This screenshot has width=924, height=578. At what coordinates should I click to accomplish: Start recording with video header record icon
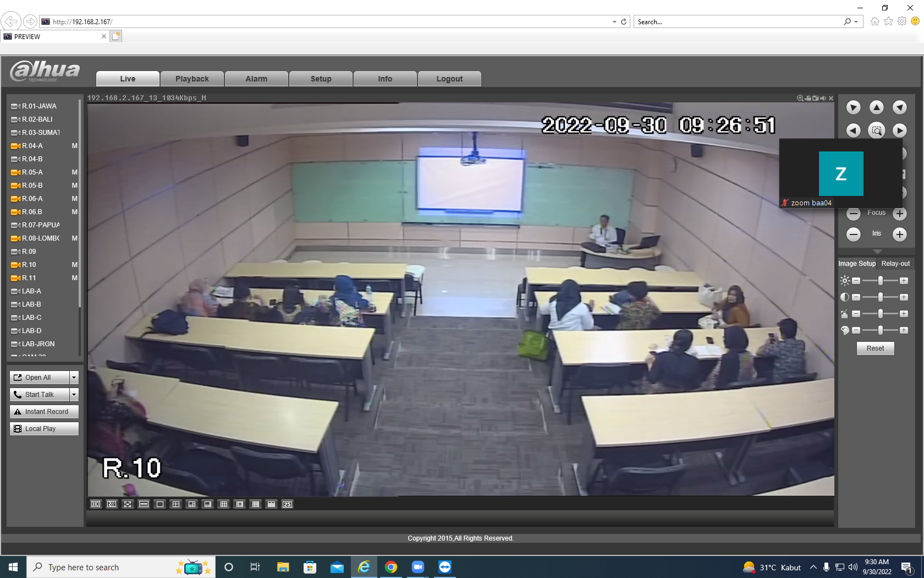(808, 98)
